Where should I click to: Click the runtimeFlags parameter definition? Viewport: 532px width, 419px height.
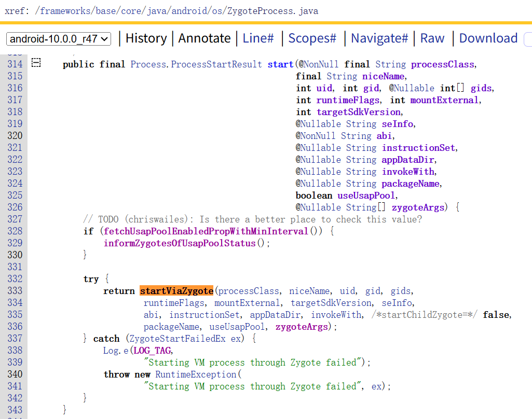coord(348,100)
